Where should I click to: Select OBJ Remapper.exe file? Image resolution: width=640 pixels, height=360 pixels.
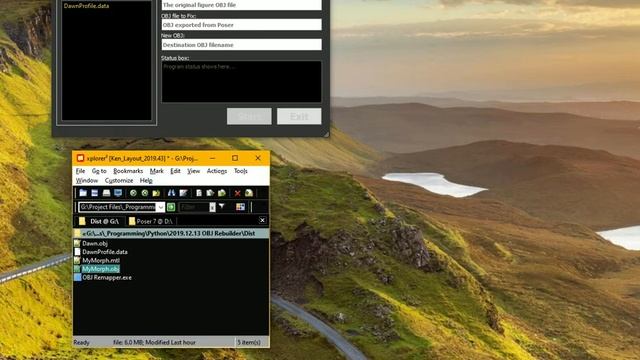(107, 278)
